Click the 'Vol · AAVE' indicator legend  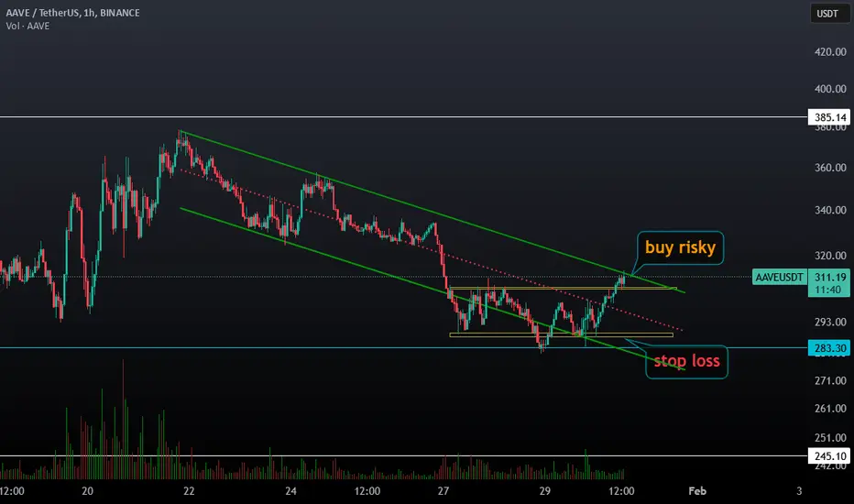pyautogui.click(x=27, y=27)
